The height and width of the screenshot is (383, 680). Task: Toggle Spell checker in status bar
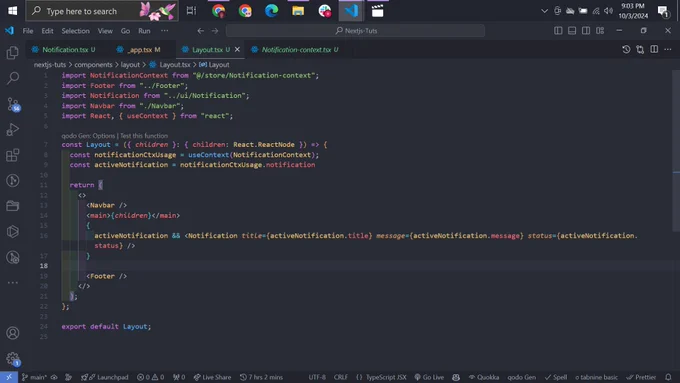click(x=556, y=377)
